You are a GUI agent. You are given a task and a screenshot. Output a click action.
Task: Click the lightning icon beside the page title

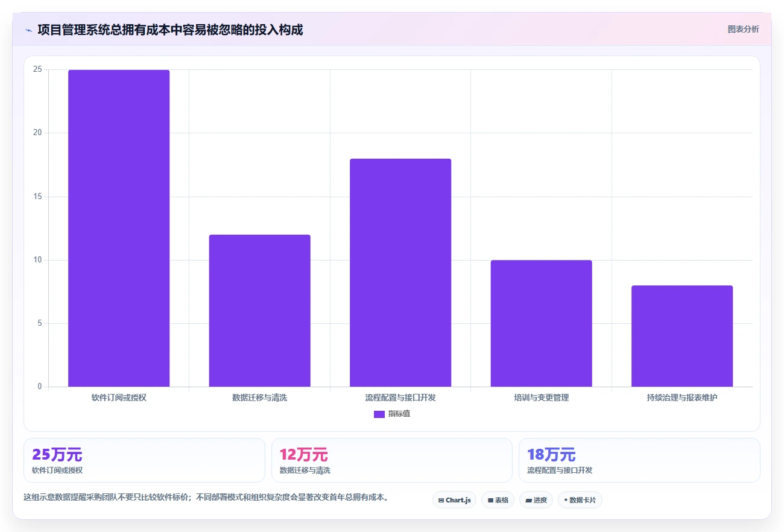pos(28,30)
